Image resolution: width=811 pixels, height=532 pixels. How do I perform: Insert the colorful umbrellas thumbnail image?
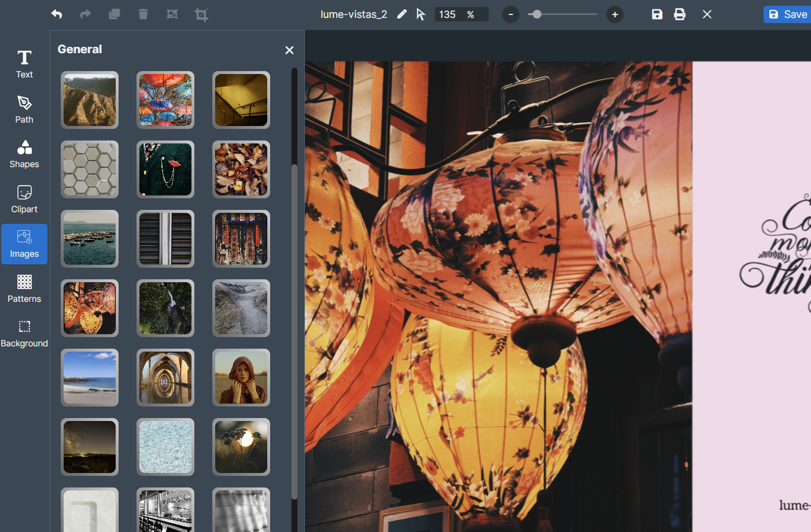coord(165,100)
